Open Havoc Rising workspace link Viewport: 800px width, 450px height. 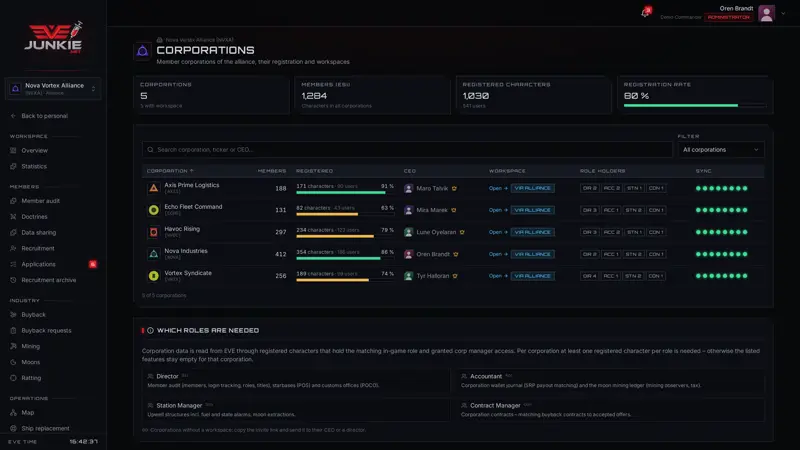(498, 232)
